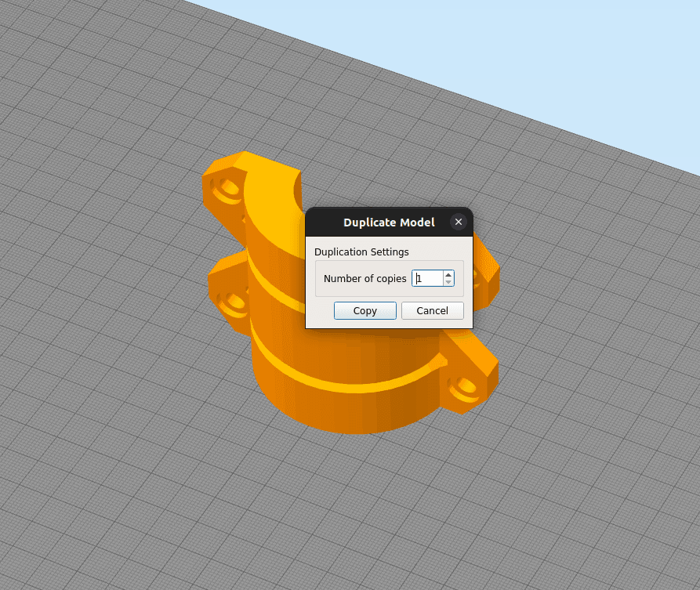The width and height of the screenshot is (700, 590).
Task: Click the Copy button
Action: tap(365, 310)
